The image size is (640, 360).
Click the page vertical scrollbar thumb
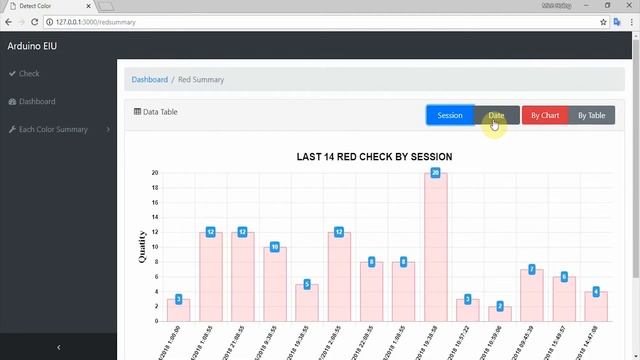pos(636,159)
